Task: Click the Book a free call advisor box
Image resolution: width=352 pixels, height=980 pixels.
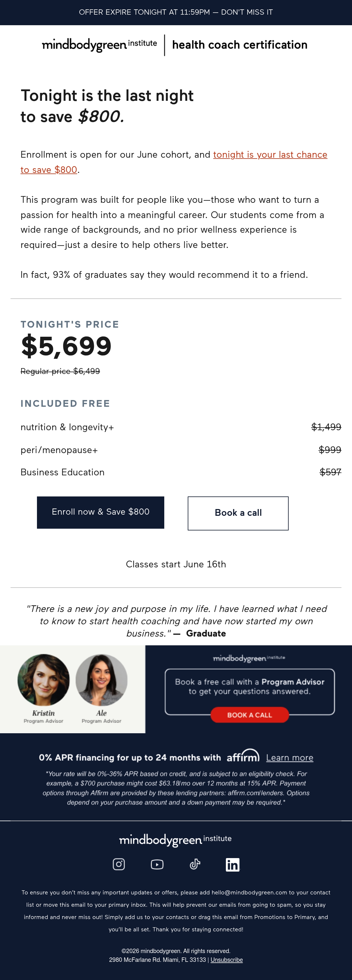Action: [x=250, y=692]
